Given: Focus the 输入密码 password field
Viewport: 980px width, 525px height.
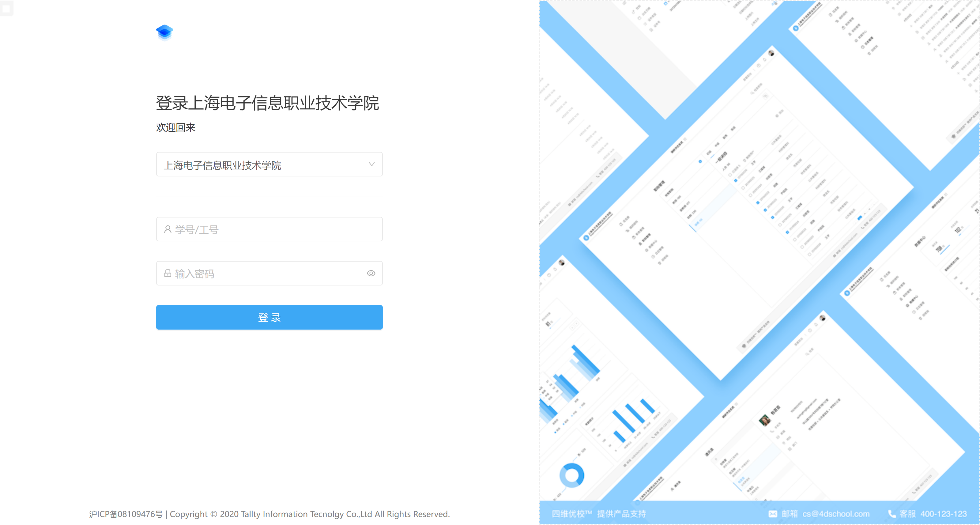Looking at the screenshot, I should click(x=266, y=274).
